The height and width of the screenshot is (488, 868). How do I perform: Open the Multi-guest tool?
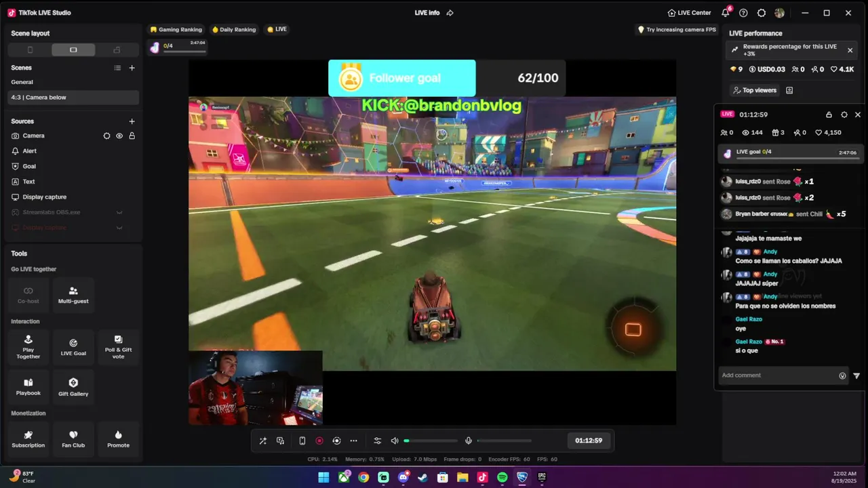coord(73,295)
